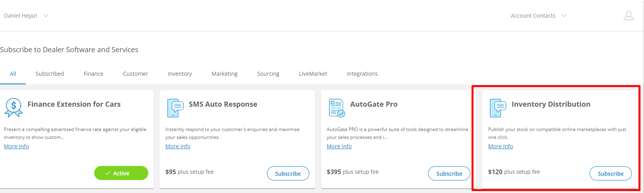Click the SMS Auto Response chat icon
644x193 pixels.
click(175, 108)
